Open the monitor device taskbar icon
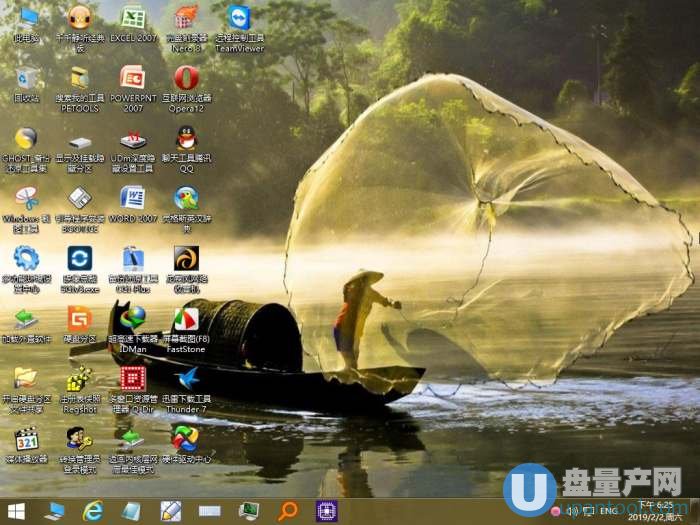 [x=249, y=512]
